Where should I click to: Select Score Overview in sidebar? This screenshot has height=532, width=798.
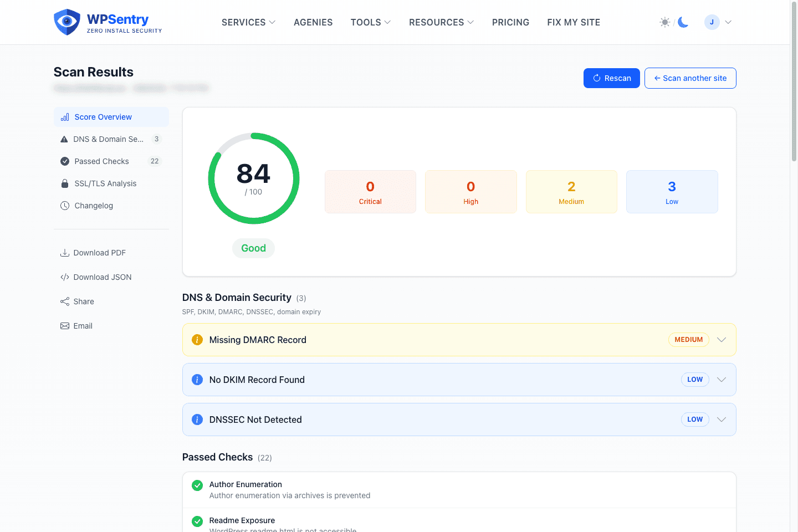tap(111, 117)
